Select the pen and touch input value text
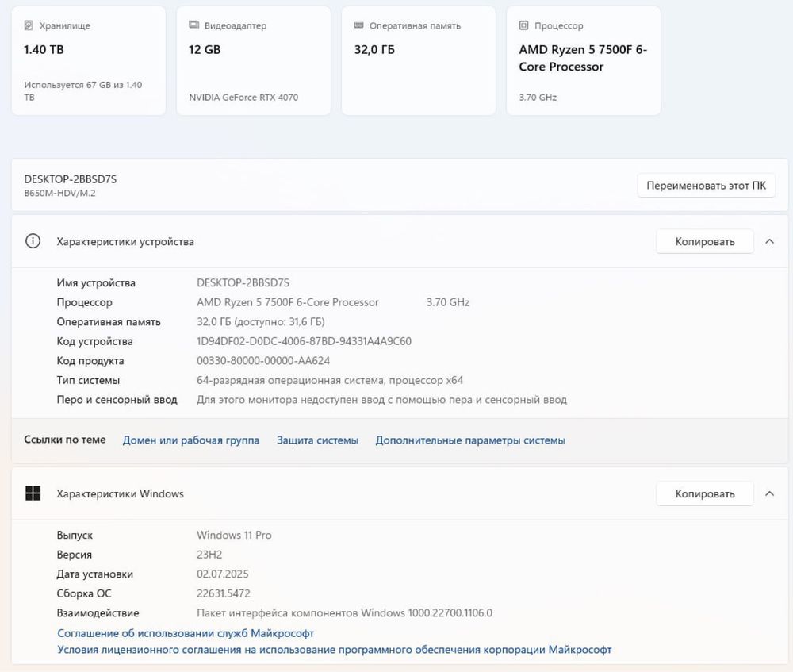Image resolution: width=793 pixels, height=672 pixels. [x=381, y=400]
